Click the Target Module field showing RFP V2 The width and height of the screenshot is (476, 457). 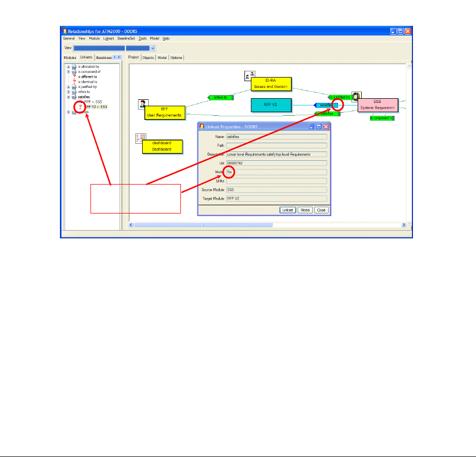pyautogui.click(x=277, y=199)
